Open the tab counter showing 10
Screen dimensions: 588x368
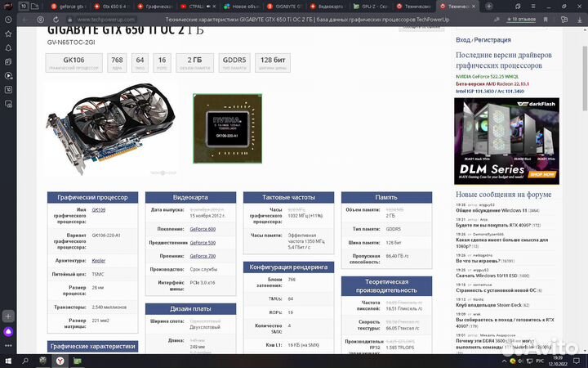coord(24,6)
